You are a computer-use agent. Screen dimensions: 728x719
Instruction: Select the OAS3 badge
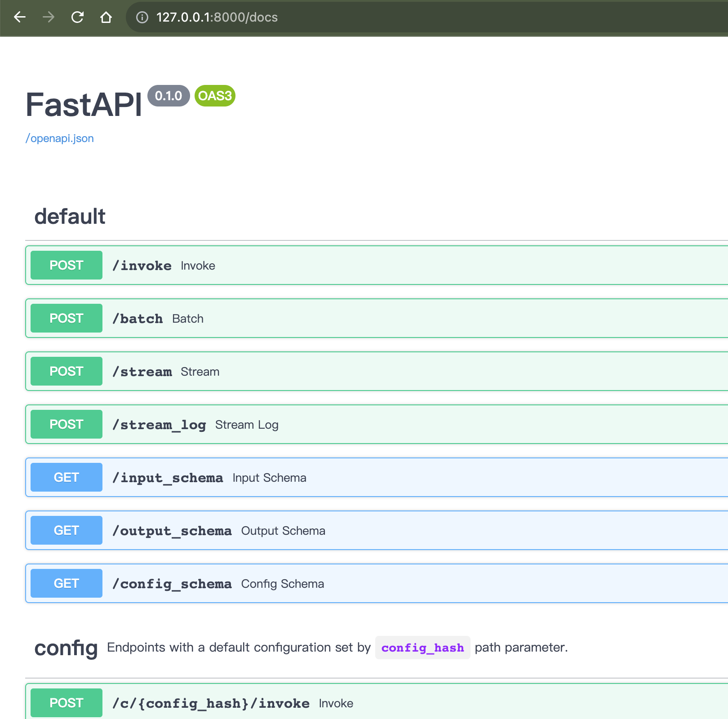coord(214,96)
